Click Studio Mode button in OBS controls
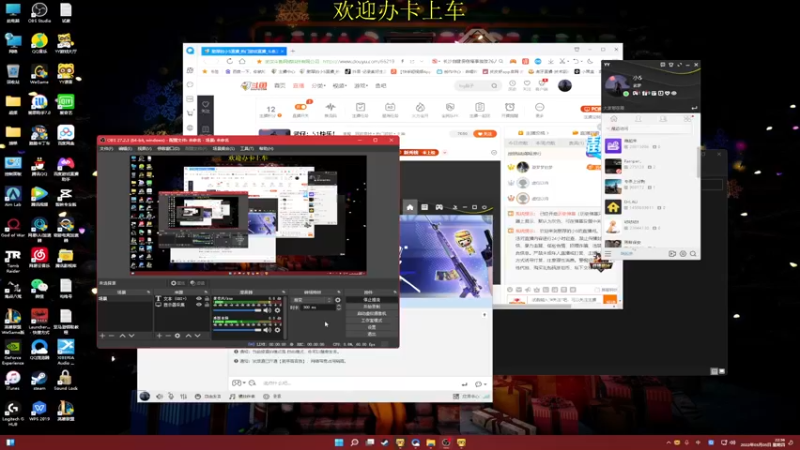This screenshot has height=450, width=800. click(x=371, y=320)
